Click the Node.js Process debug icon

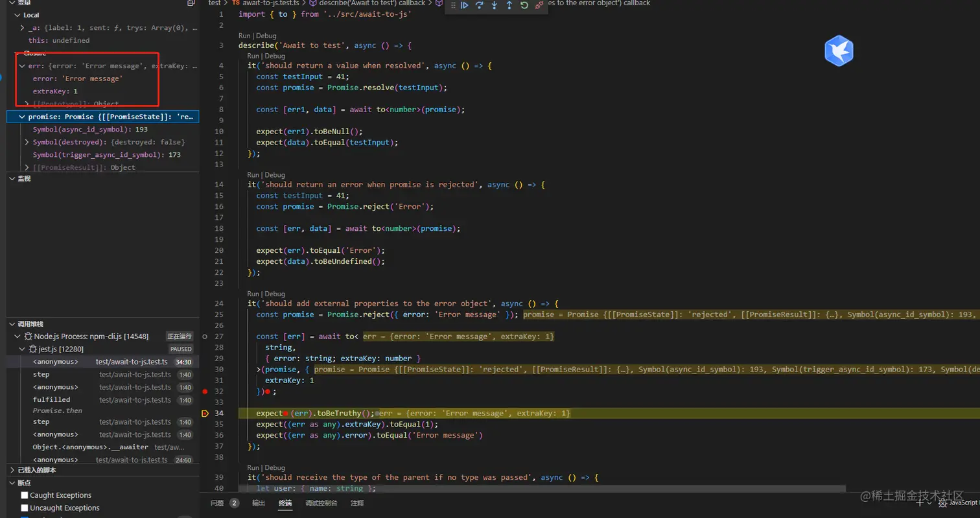pyautogui.click(x=29, y=336)
